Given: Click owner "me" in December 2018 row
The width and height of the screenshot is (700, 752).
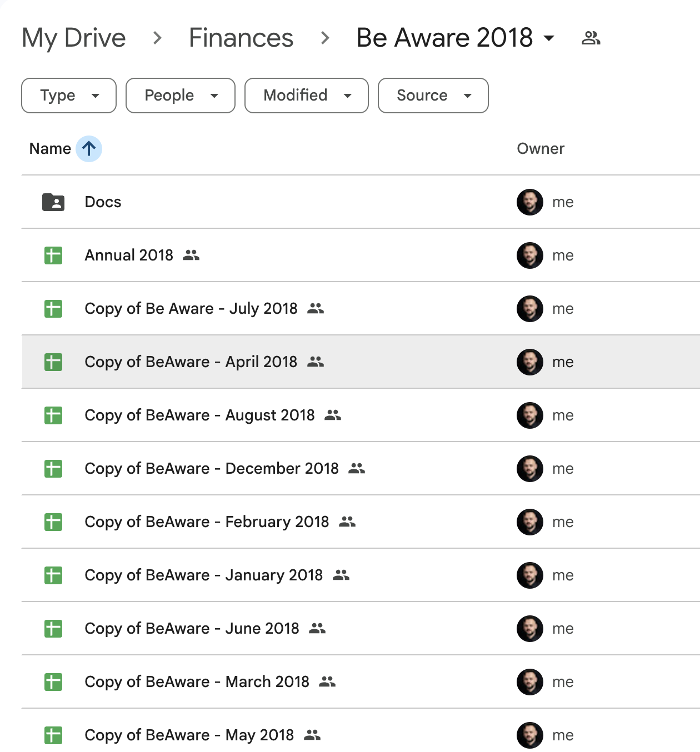Looking at the screenshot, I should pos(563,469).
